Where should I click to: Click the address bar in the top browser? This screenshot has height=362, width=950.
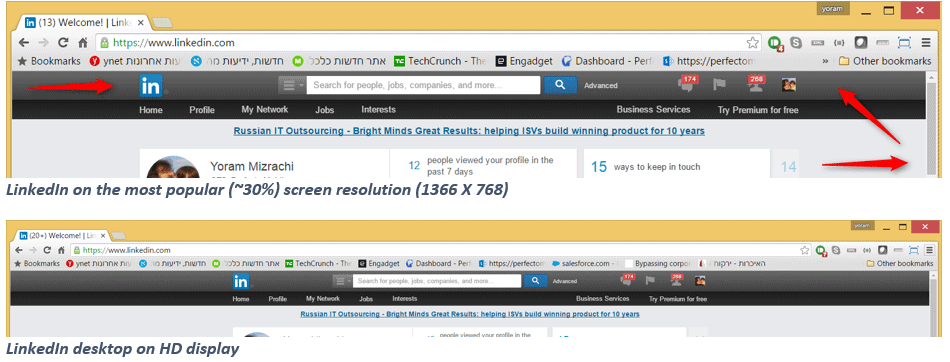(x=429, y=42)
